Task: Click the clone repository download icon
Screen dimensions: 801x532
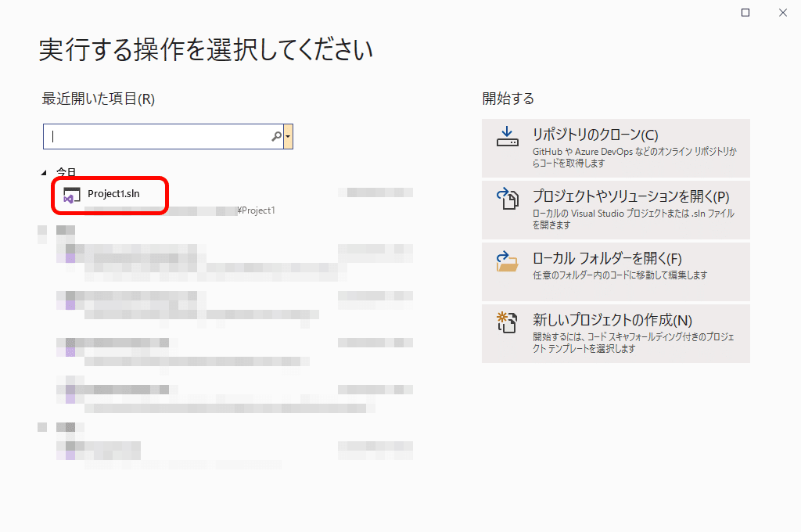Action: [x=507, y=136]
